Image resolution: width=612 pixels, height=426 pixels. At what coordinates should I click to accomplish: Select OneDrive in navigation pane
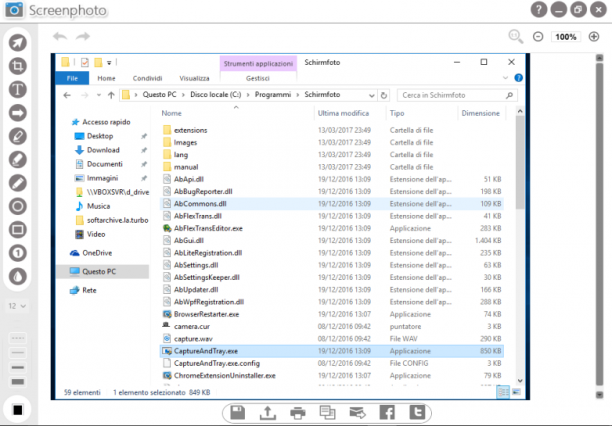pyautogui.click(x=97, y=253)
